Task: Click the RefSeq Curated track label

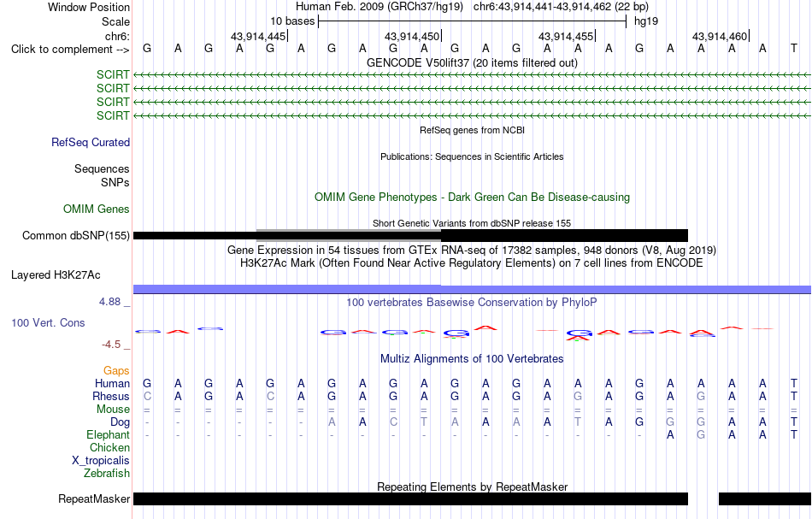Action: (x=91, y=142)
